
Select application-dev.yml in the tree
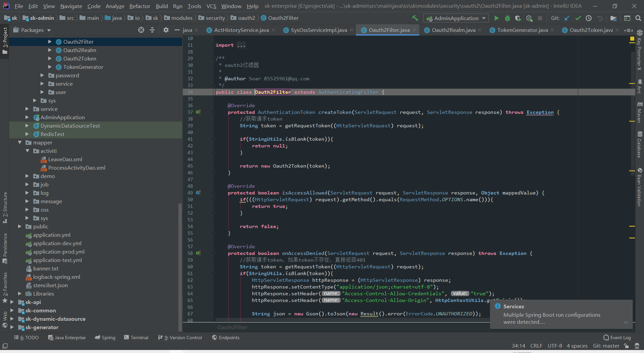[x=57, y=243]
